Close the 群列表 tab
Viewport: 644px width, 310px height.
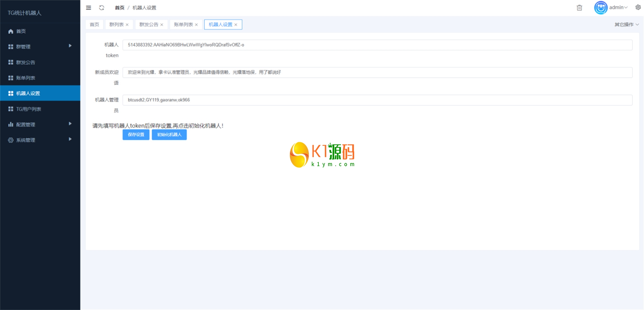coord(127,25)
